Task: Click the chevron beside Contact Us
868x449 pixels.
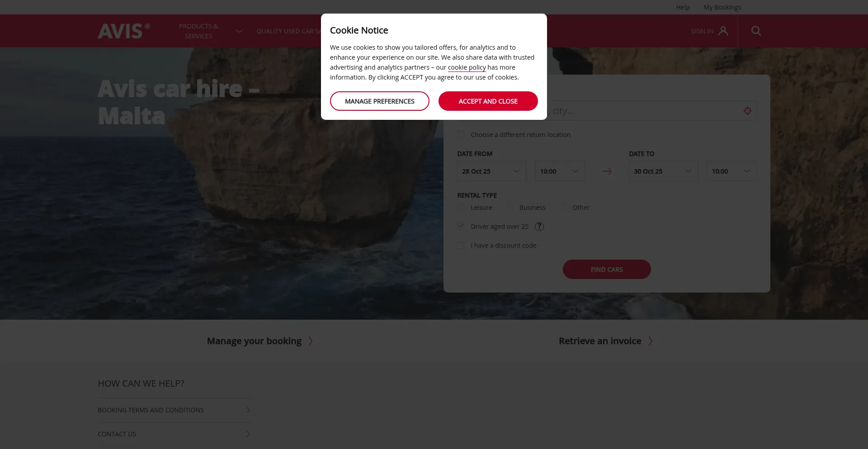Action: (248, 434)
